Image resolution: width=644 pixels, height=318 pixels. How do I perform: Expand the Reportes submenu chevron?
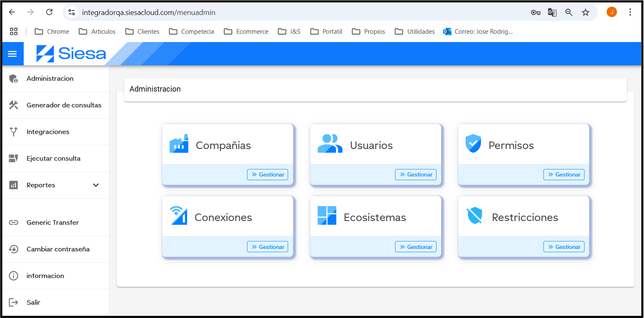point(96,185)
